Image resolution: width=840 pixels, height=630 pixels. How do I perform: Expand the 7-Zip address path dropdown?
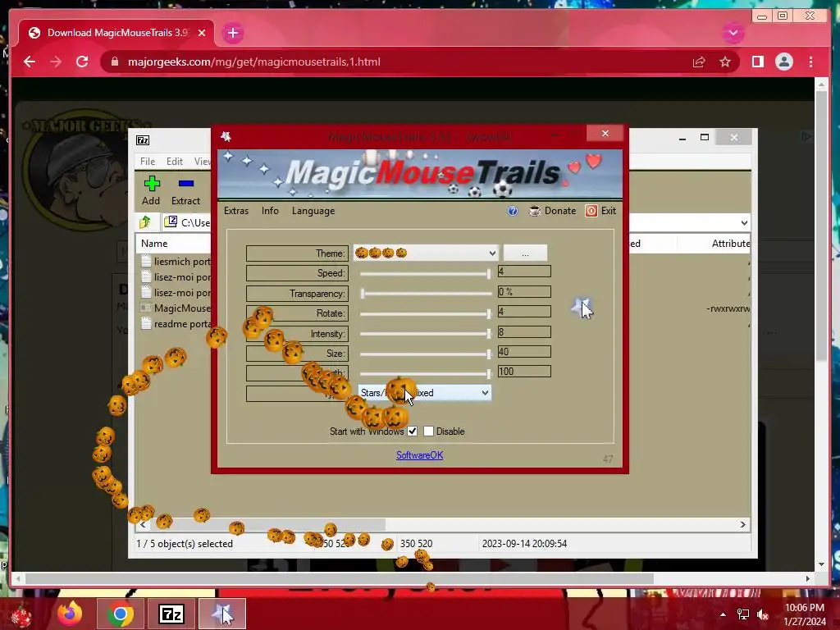pyautogui.click(x=743, y=223)
